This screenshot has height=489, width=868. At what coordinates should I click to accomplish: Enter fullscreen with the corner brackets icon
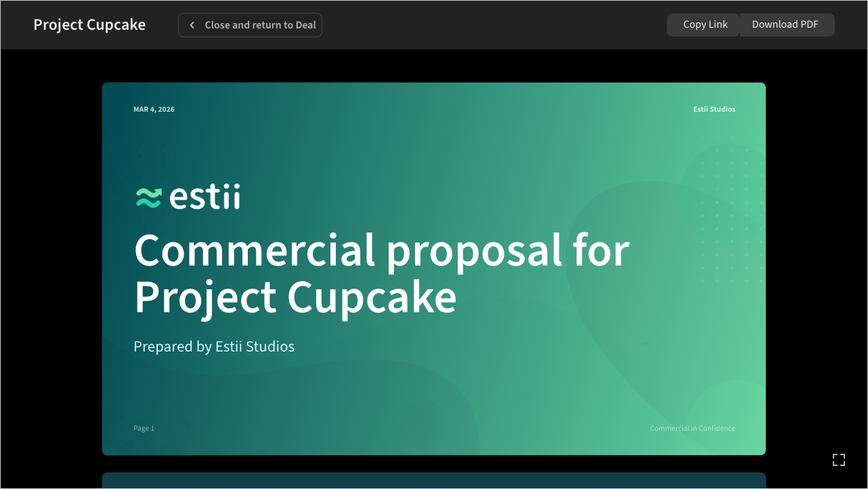pos(839,460)
